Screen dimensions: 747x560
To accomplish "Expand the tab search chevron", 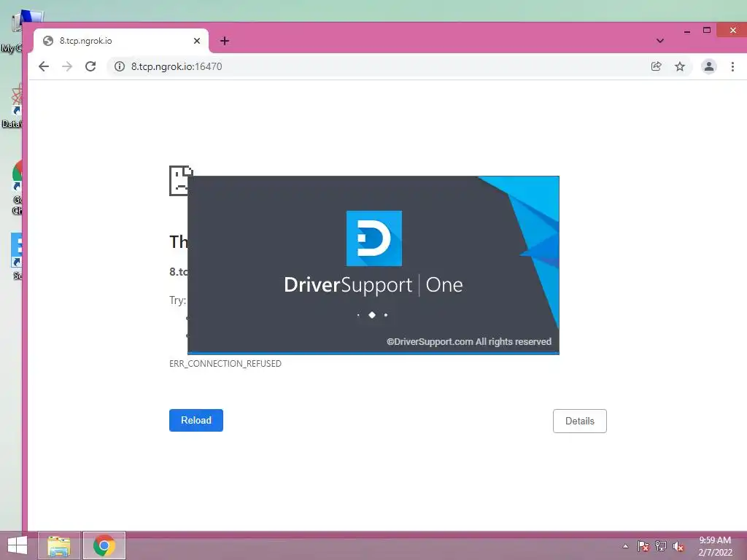I will click(x=659, y=41).
